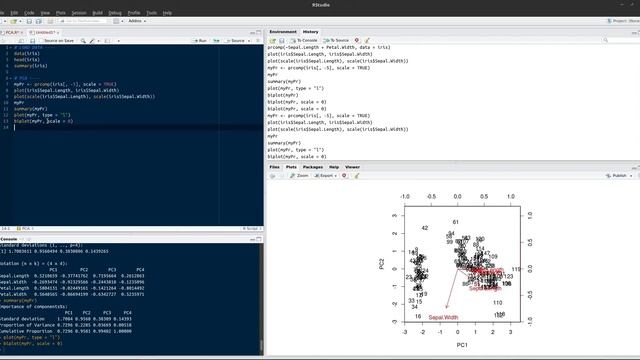The width and height of the screenshot is (640, 360).
Task: Open the Edit menu
Action: [14, 13]
